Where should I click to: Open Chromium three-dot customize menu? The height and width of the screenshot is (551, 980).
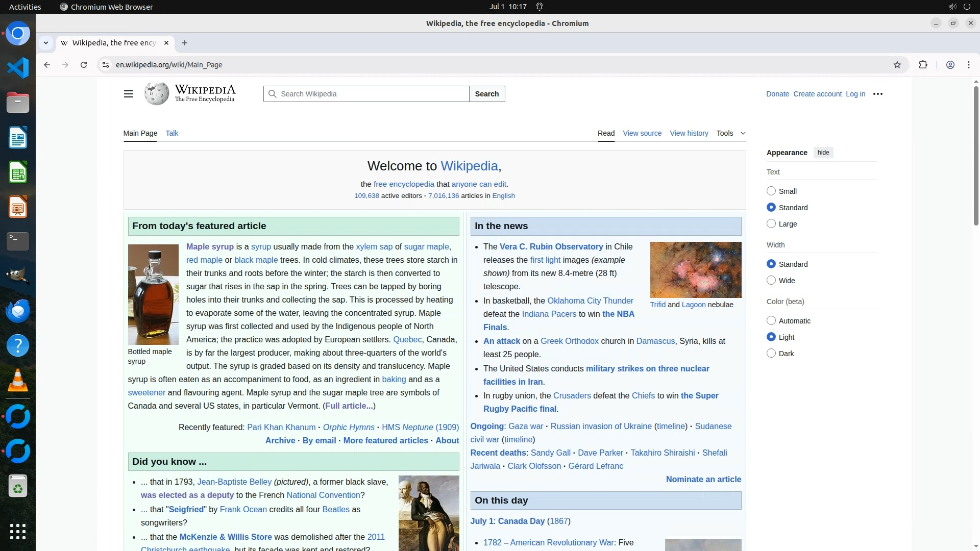968,65
